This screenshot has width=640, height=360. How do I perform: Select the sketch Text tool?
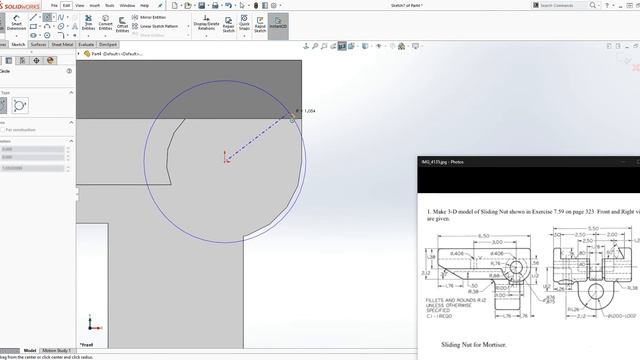75,26
